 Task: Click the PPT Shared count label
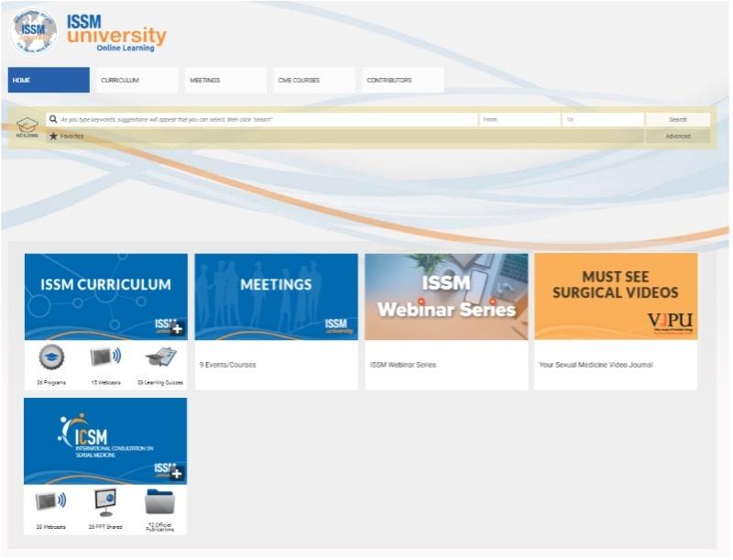click(x=105, y=527)
